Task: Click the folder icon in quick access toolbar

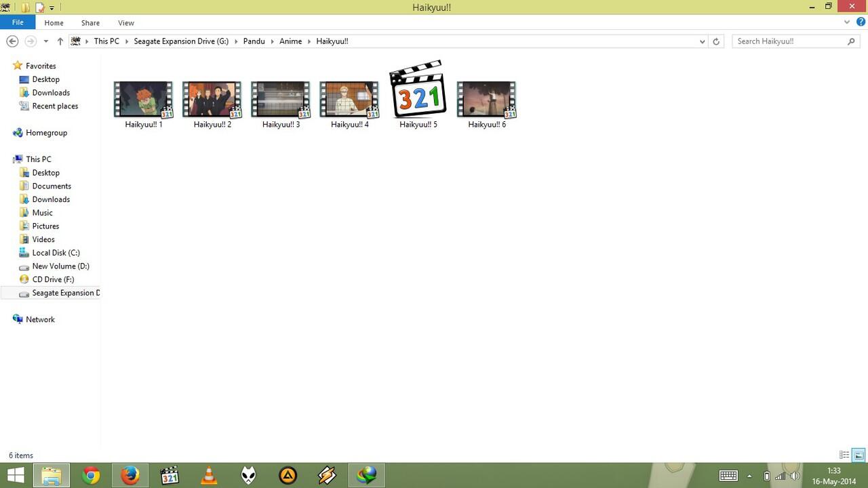Action: click(26, 7)
